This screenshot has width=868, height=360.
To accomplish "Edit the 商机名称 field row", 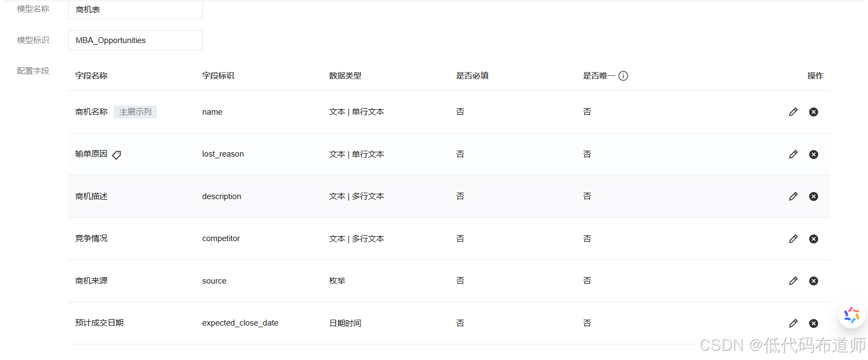I will (793, 112).
